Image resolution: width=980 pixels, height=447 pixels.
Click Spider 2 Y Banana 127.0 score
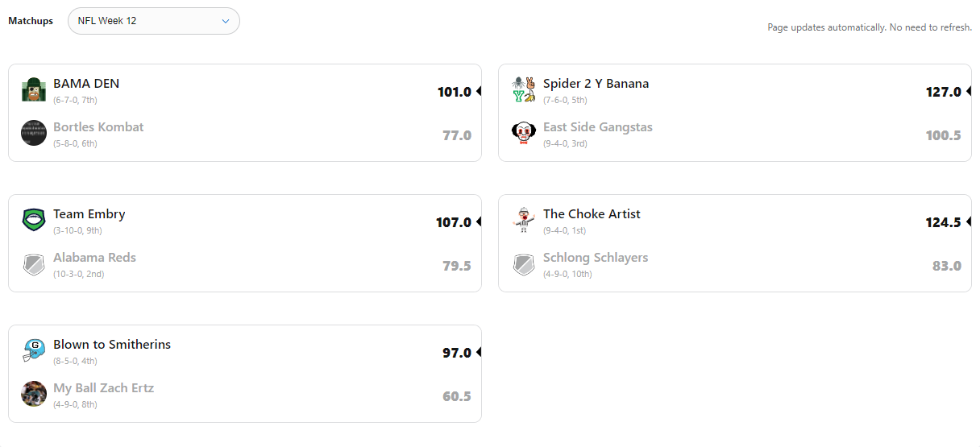[x=943, y=92]
